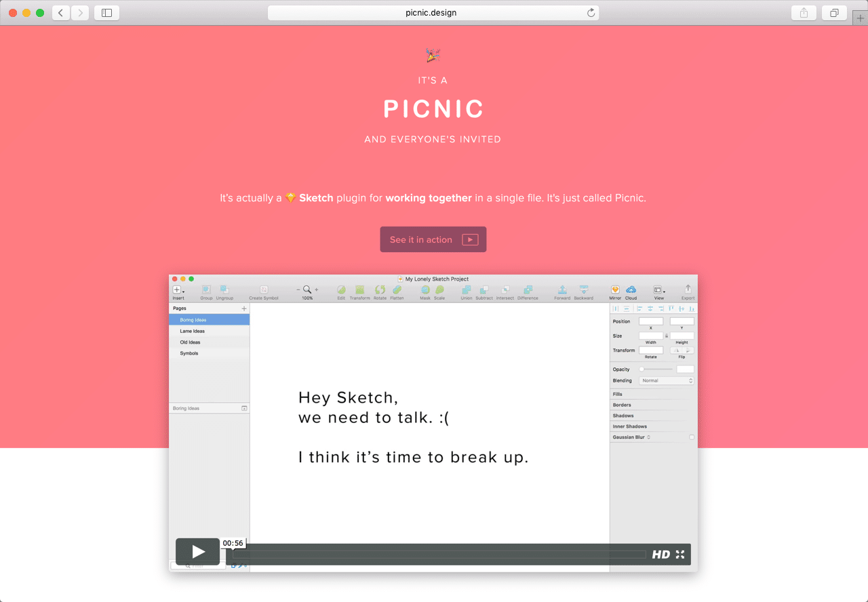The image size is (868, 602).
Task: Select the Old Ideas page
Action: [191, 342]
